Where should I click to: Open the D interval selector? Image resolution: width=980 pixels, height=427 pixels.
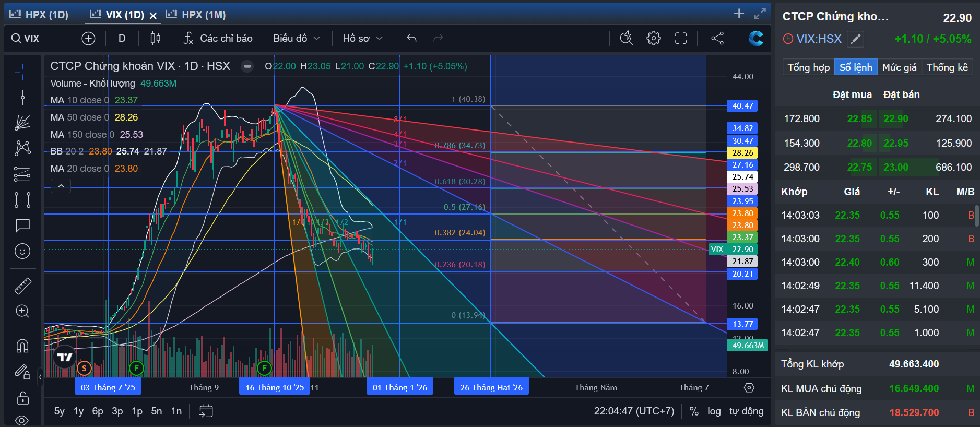click(x=122, y=38)
